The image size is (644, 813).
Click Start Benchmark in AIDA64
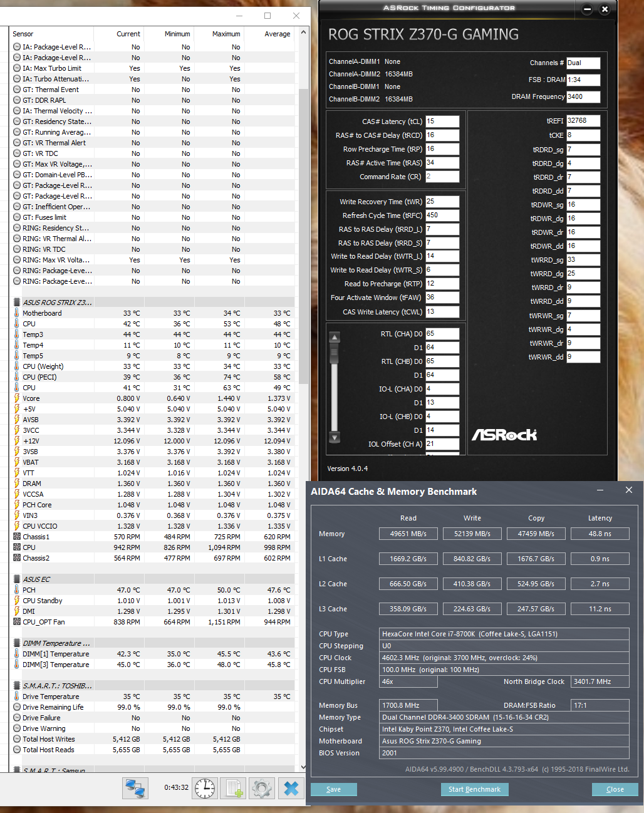474,789
